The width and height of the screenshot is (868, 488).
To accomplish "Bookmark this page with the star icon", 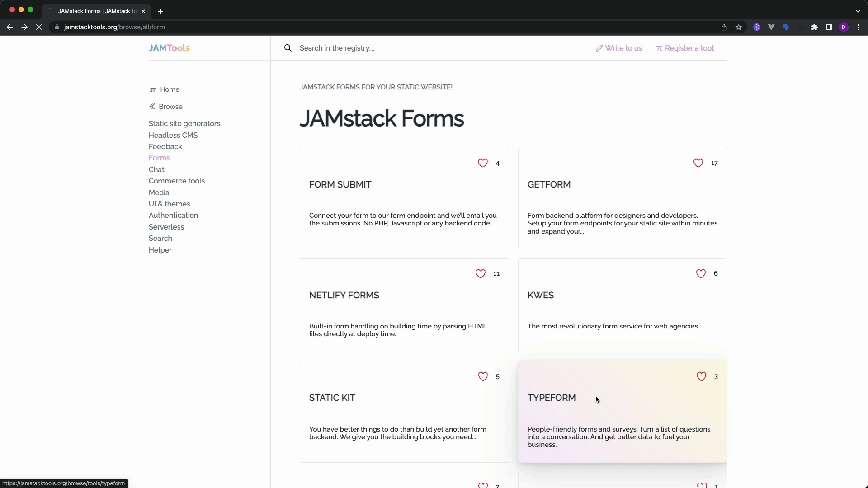I will 739,27.
